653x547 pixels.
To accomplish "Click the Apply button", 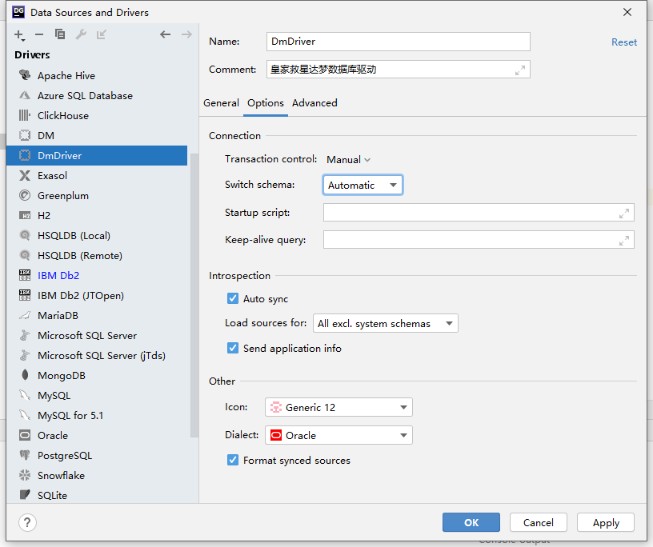I will tap(606, 522).
